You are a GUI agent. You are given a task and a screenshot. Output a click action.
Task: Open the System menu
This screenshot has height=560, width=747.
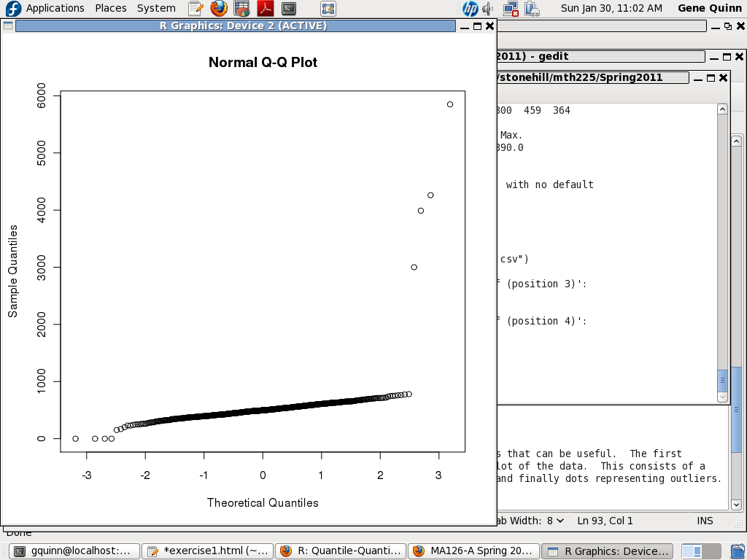[156, 8]
